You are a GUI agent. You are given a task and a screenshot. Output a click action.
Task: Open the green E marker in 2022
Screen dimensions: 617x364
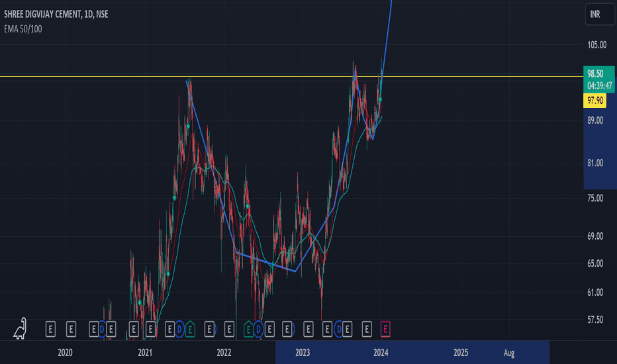click(x=248, y=329)
